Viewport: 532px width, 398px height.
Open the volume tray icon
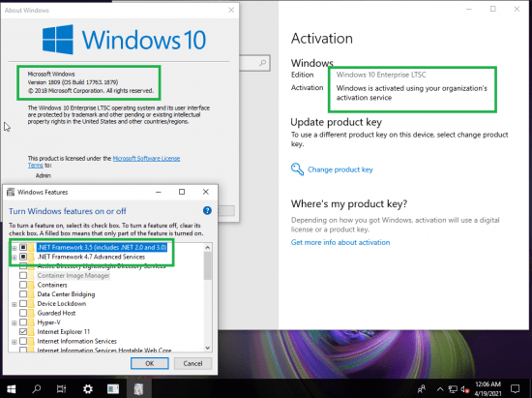pyautogui.click(x=465, y=389)
